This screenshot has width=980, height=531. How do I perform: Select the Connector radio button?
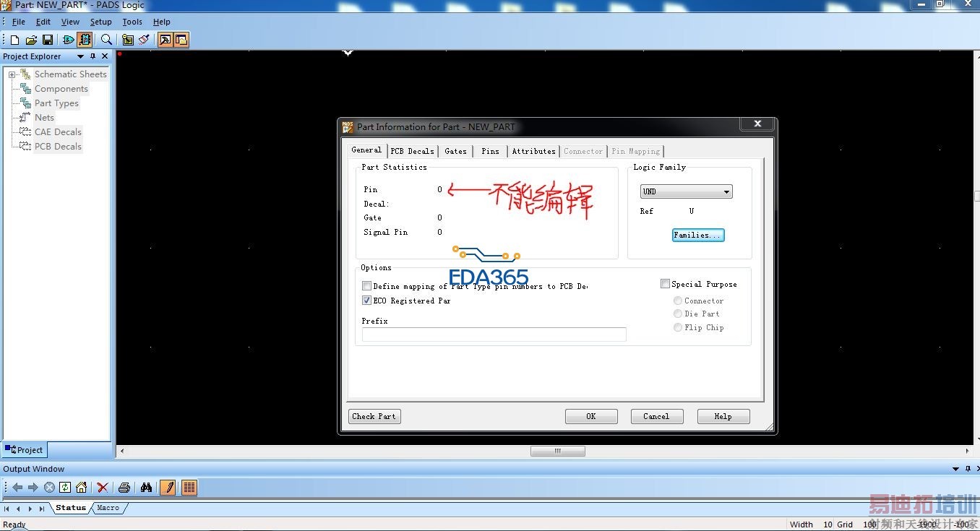[x=678, y=301]
